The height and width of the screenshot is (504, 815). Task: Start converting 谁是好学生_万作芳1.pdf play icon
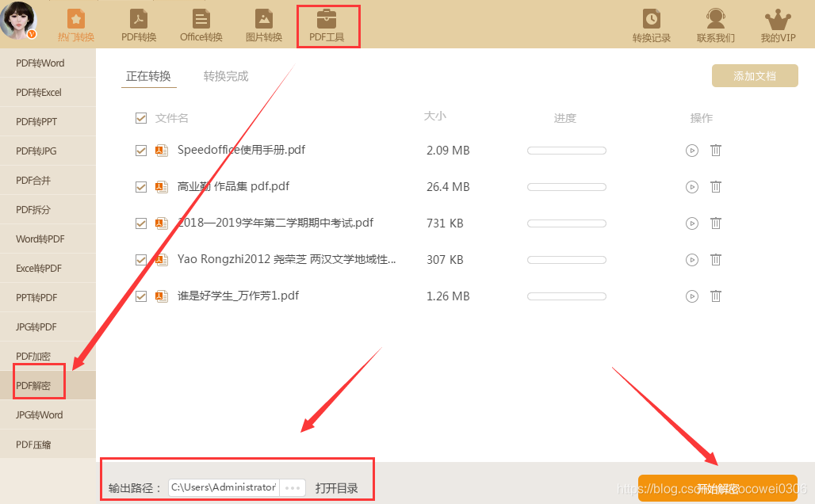pos(692,296)
